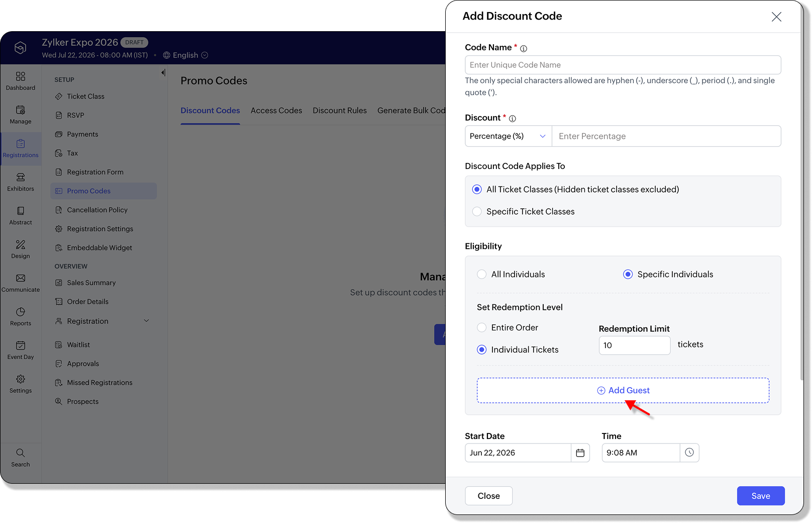Click the Search magnifier icon
Screen dimensions: 812x523
click(x=21, y=453)
